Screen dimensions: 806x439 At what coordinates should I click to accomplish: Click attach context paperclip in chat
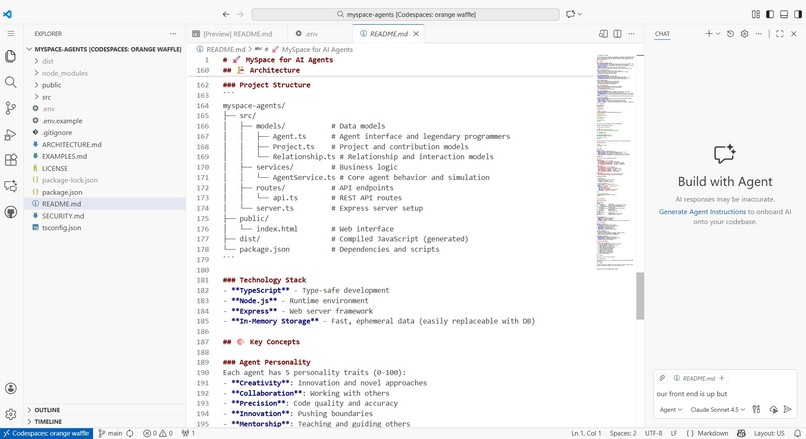662,378
